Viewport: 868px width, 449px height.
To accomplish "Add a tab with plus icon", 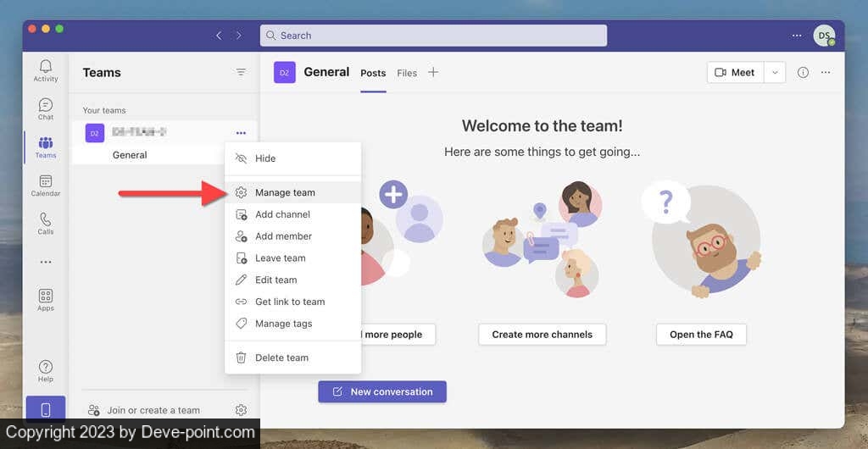I will (433, 72).
